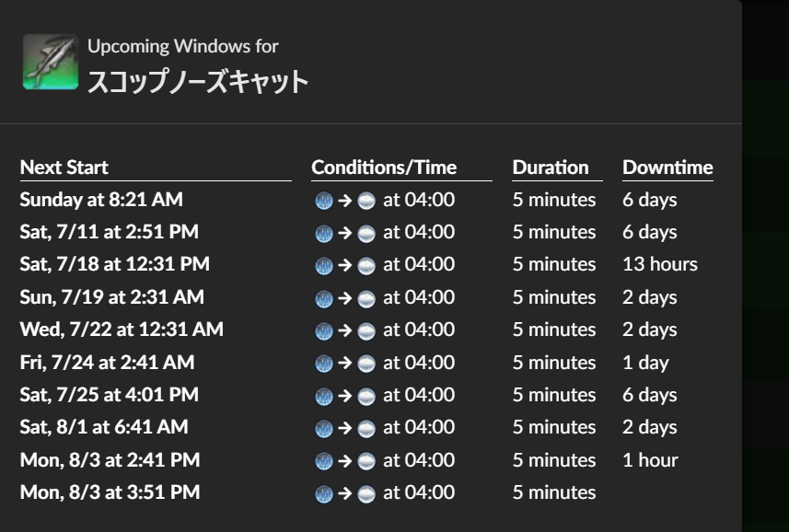Click the Next Start column header
Viewport: 789px width, 532px height.
(x=64, y=168)
